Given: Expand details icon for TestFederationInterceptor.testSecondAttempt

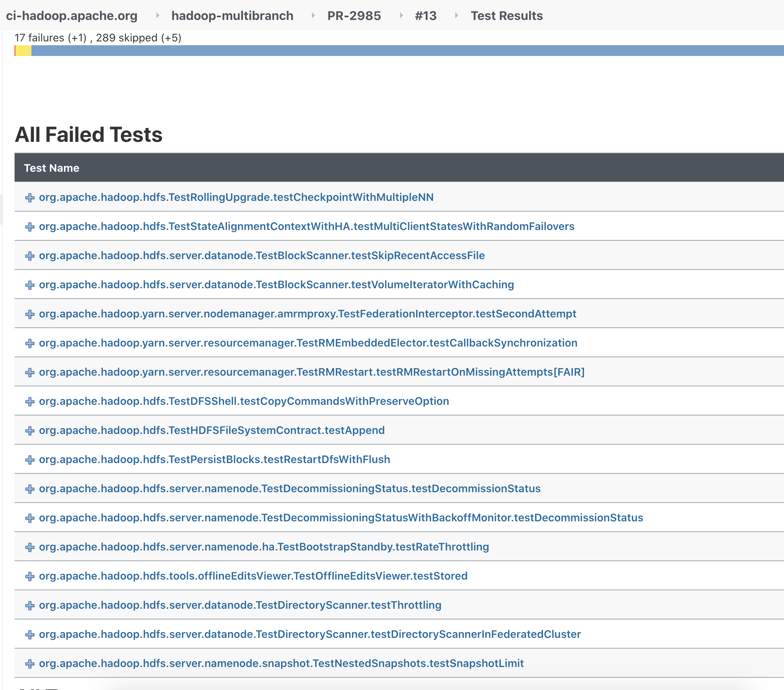Looking at the screenshot, I should tap(30, 314).
